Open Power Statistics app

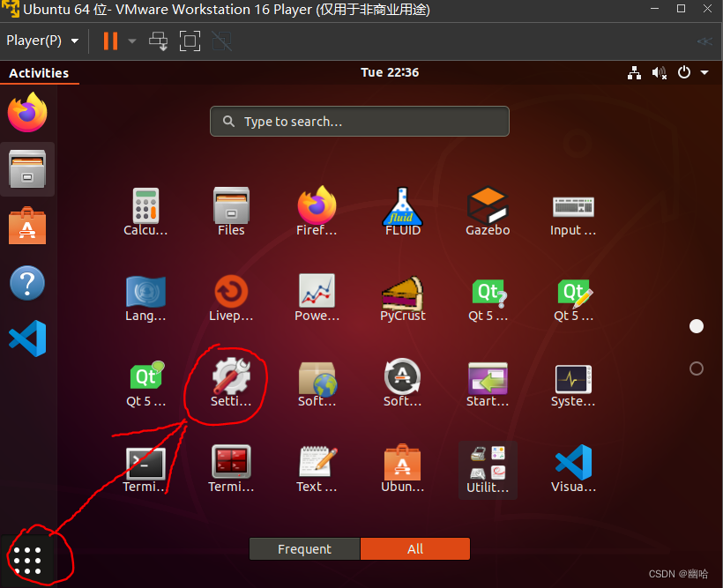tap(317, 297)
